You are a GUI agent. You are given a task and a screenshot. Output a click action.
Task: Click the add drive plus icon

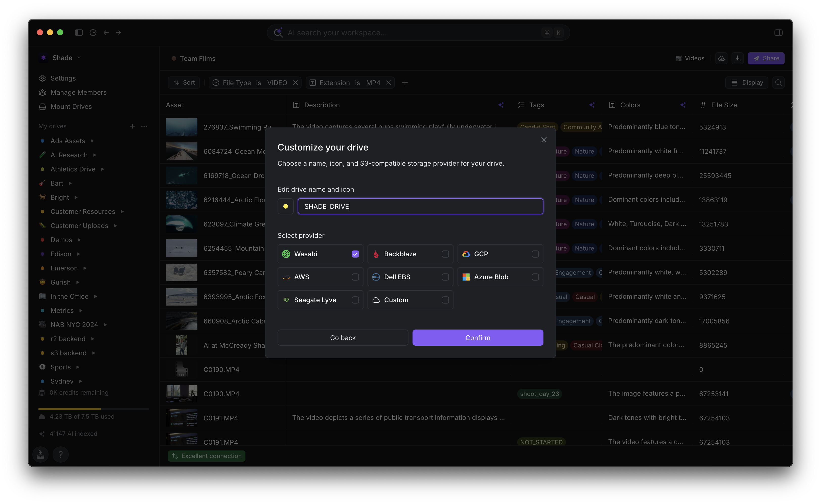click(x=132, y=126)
